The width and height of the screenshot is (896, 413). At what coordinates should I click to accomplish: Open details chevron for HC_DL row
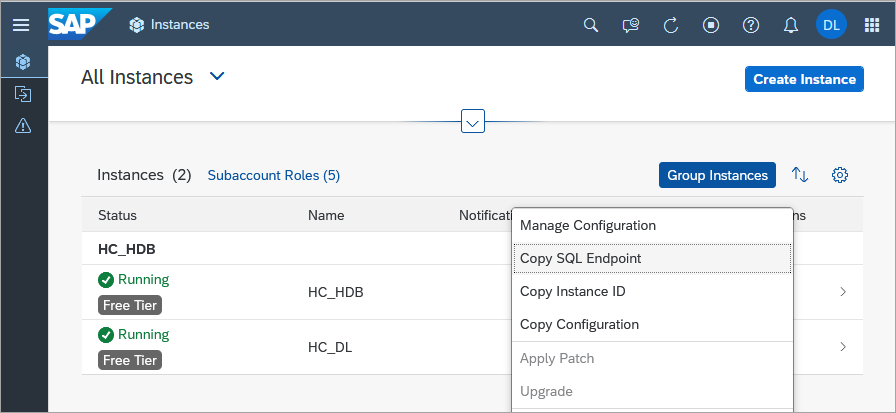pos(843,347)
